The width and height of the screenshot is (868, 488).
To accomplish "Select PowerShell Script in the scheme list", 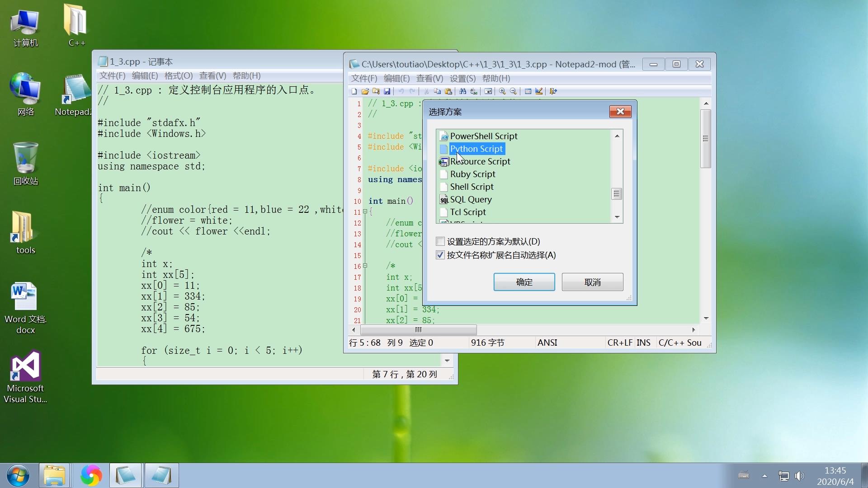I will click(x=484, y=136).
